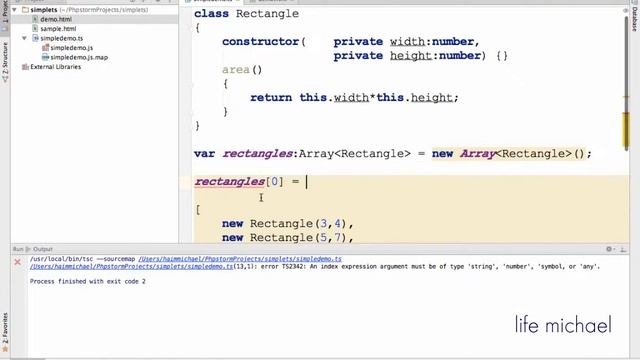Collapse the simplets project folder arrow
This screenshot has width=640, height=360.
pos(15,9)
